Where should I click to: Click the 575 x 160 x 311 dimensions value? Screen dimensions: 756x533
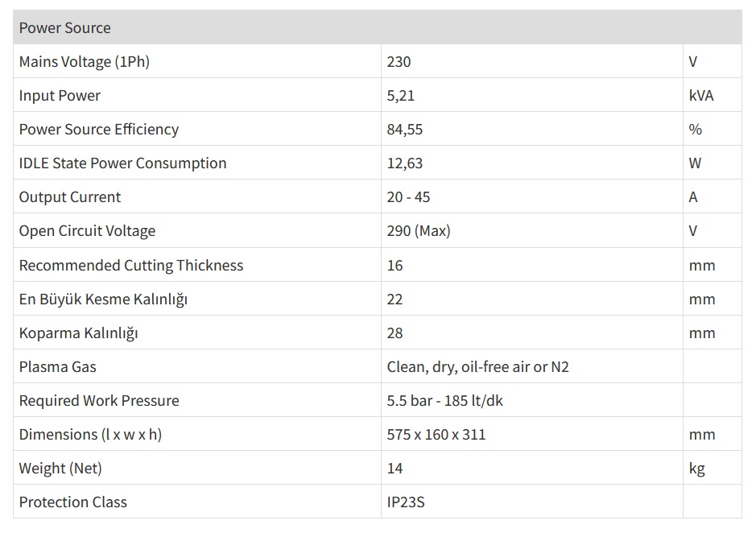(x=436, y=435)
